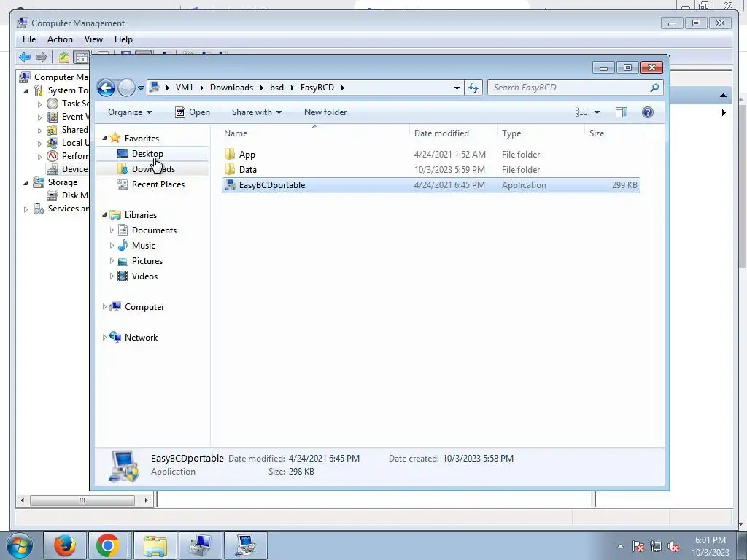Launch Chrome from the taskbar
Screen dimensions: 747x560
pos(108,545)
